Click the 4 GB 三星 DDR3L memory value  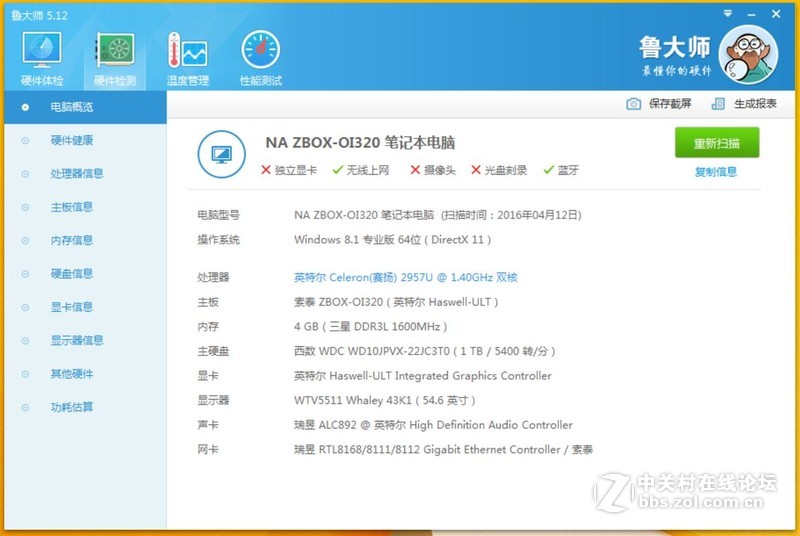click(x=370, y=326)
